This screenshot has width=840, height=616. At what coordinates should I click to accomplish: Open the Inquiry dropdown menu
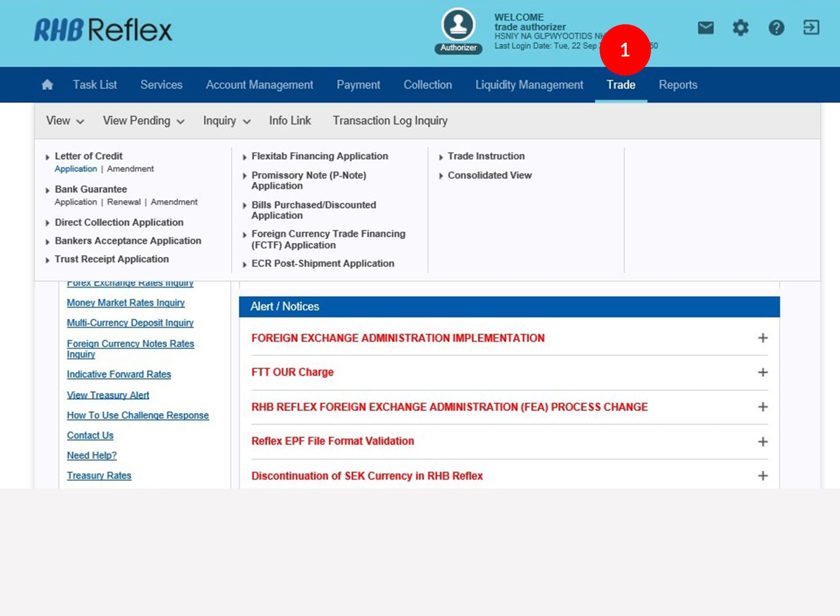(x=227, y=121)
